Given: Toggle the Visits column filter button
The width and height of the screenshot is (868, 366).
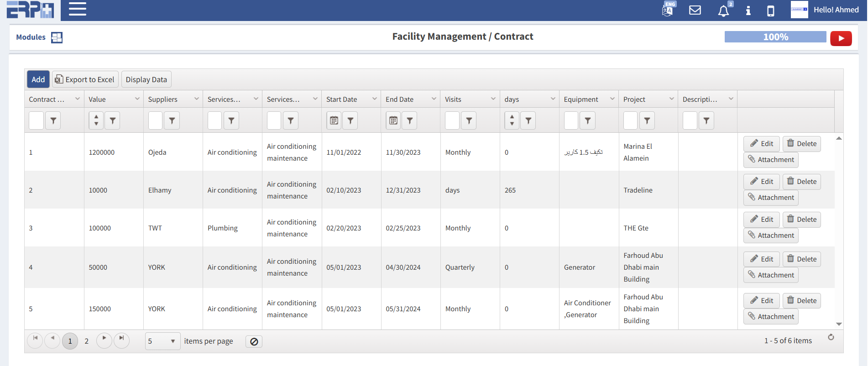Looking at the screenshot, I should click(469, 120).
